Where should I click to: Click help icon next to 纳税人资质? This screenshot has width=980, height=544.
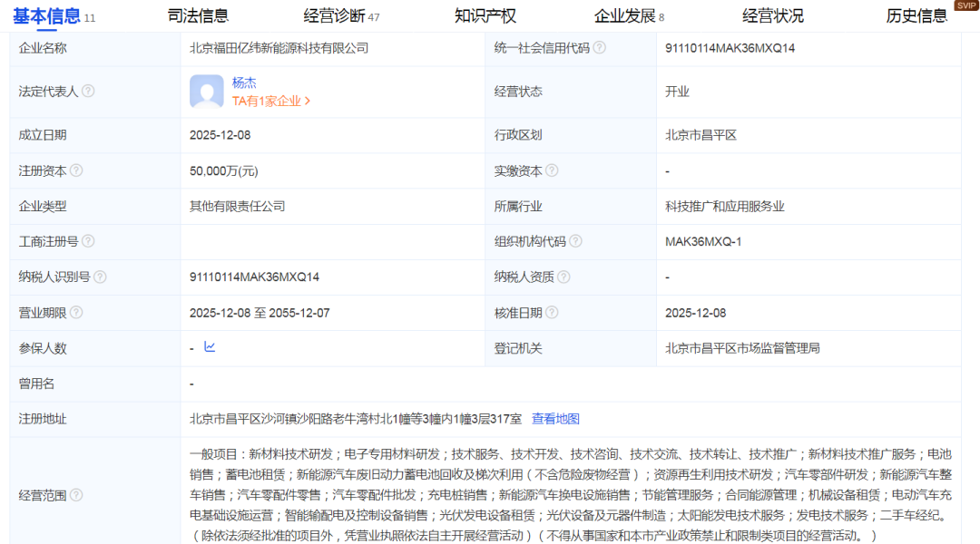tap(563, 277)
